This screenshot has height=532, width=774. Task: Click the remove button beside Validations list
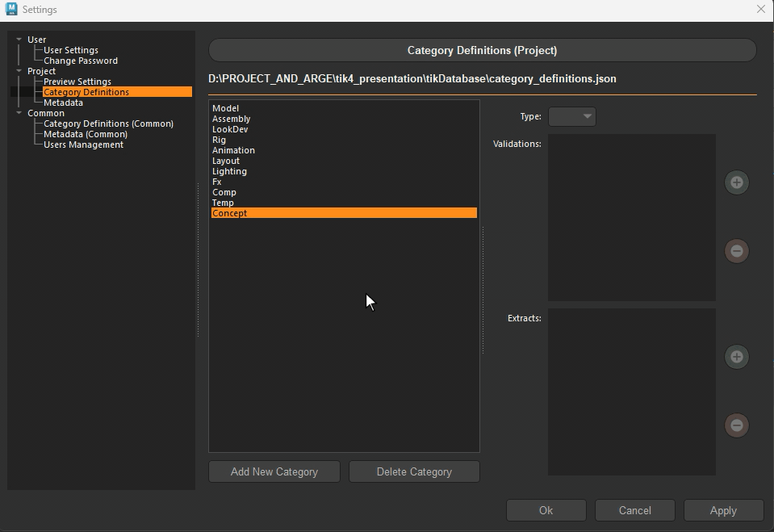[737, 251]
